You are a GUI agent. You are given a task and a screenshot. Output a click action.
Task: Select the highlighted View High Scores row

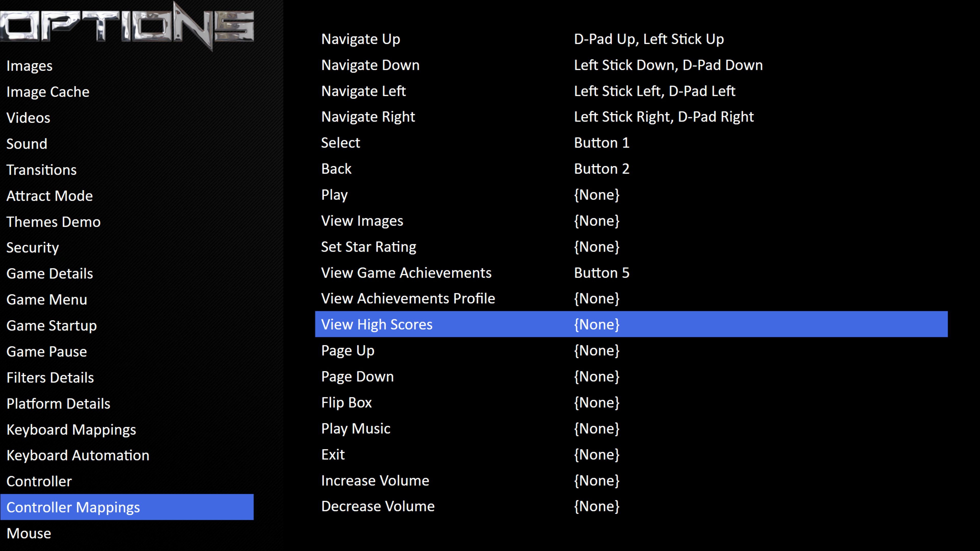[632, 324]
